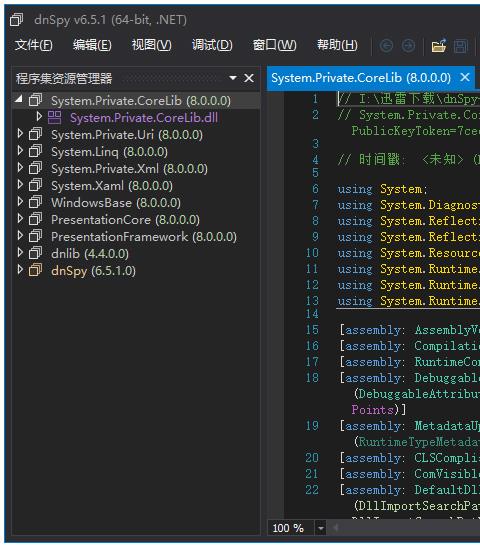
Task: Expand the PresentationFramework (8.0.0.0) node
Action: pos(20,236)
